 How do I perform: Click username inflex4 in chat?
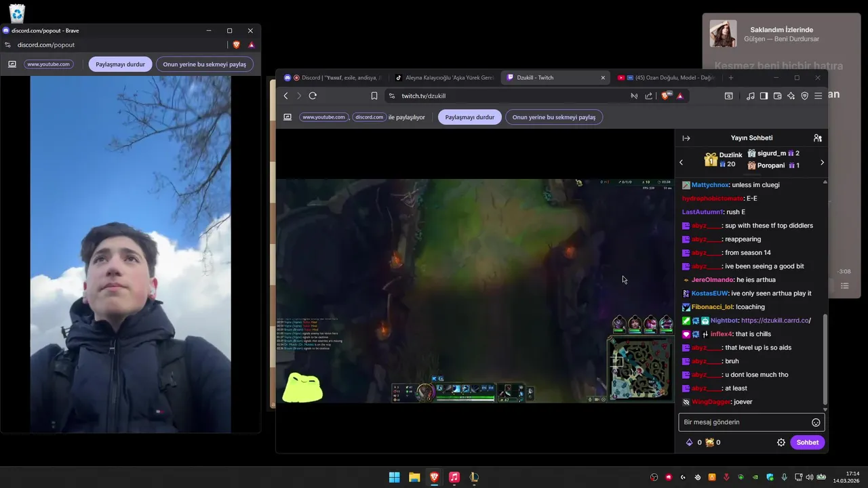[722, 334]
